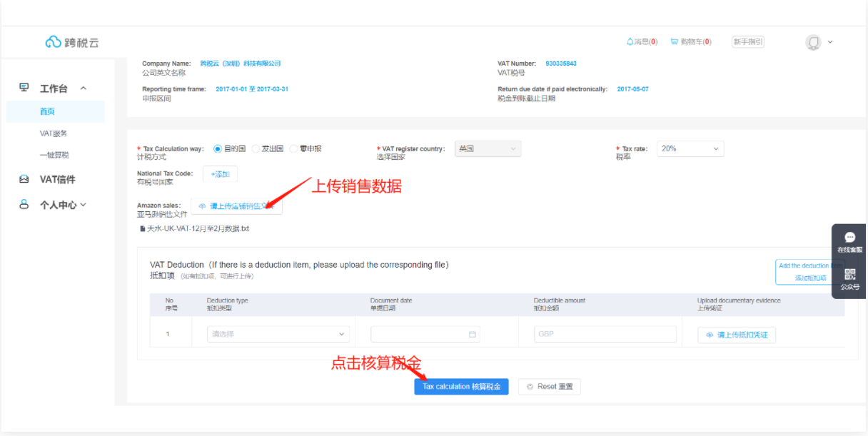Click the VAT信件 envelope icon
Screen dimensions: 868x436
[24, 179]
